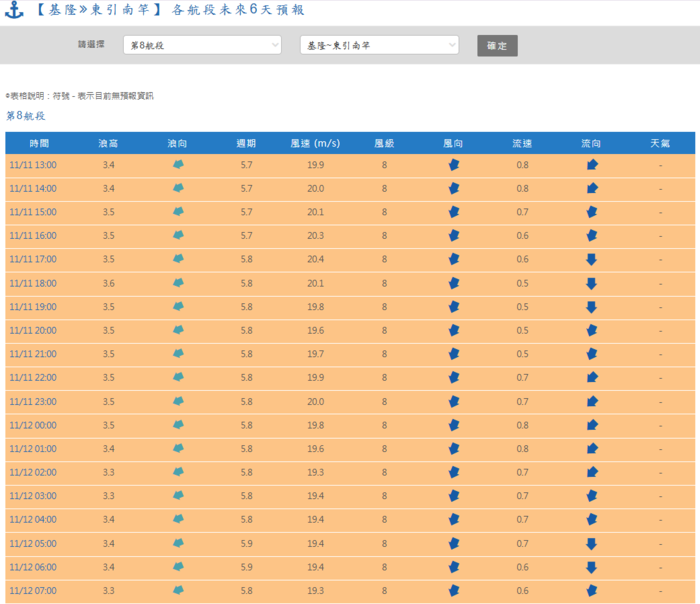Click the anchor icon beside the page title
The height and width of the screenshot is (604, 700).
13,10
